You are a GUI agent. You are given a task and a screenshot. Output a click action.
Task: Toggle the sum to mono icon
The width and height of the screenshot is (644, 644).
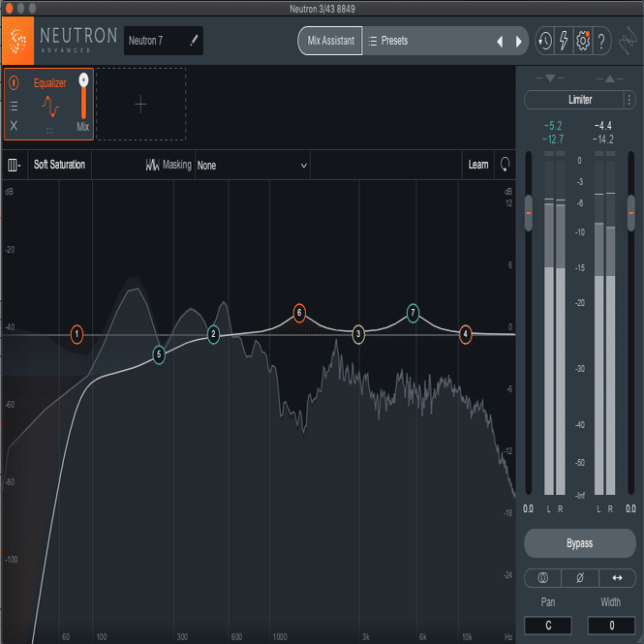pyautogui.click(x=542, y=578)
